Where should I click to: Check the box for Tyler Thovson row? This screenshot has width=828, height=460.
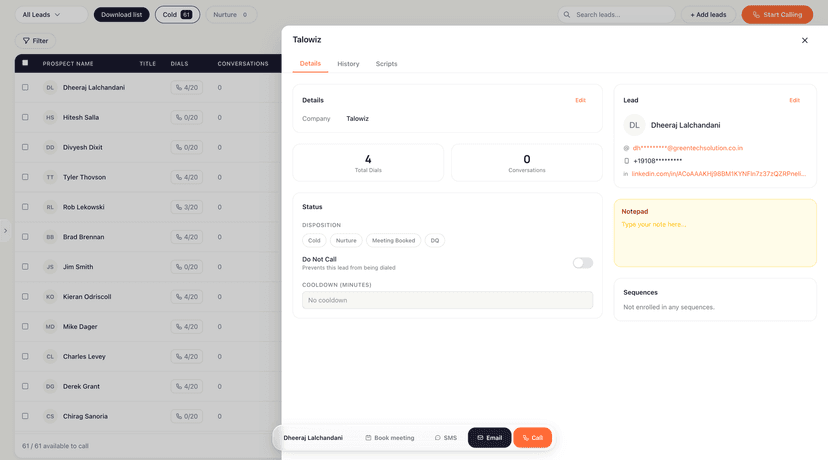pos(25,177)
